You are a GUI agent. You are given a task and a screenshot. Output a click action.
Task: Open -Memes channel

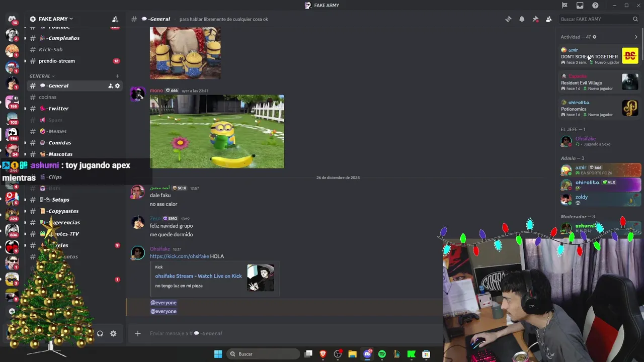coord(74,131)
